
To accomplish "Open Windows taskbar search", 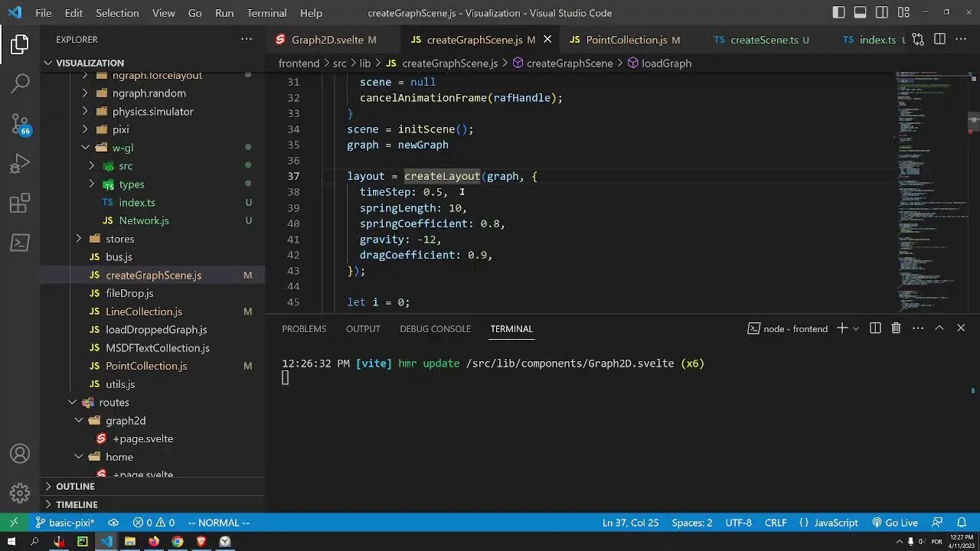I will pyautogui.click(x=34, y=541).
